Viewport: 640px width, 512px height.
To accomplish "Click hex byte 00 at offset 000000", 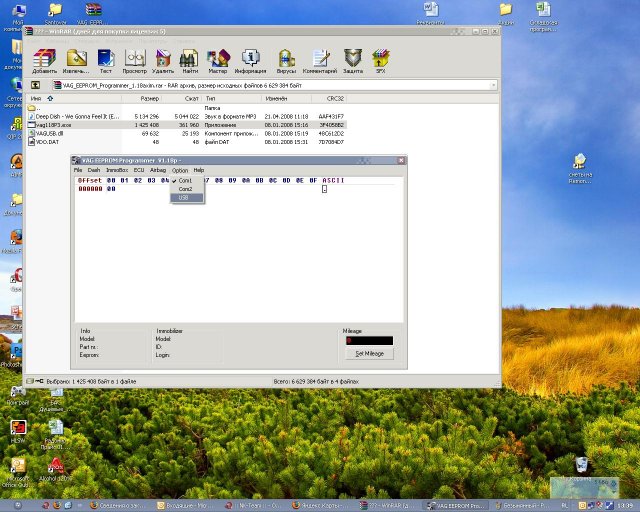I will point(111,189).
